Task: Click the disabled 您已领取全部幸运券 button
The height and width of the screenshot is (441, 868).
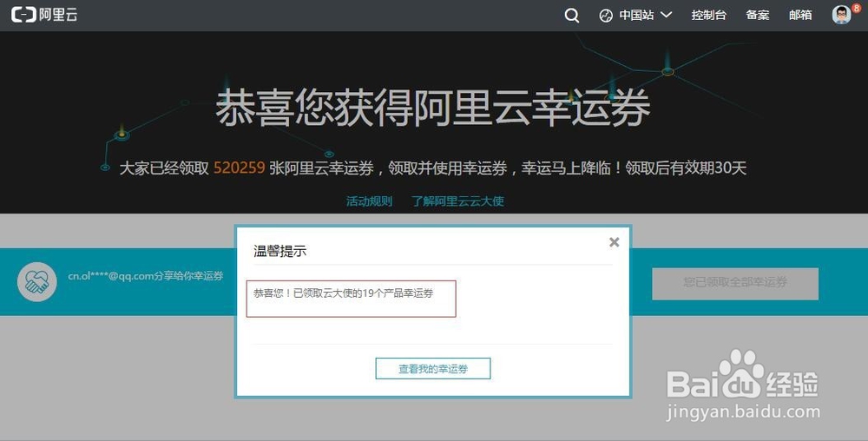Action: click(735, 284)
